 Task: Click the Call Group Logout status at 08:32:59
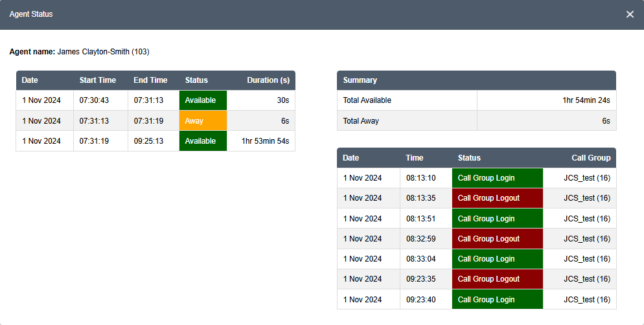498,238
